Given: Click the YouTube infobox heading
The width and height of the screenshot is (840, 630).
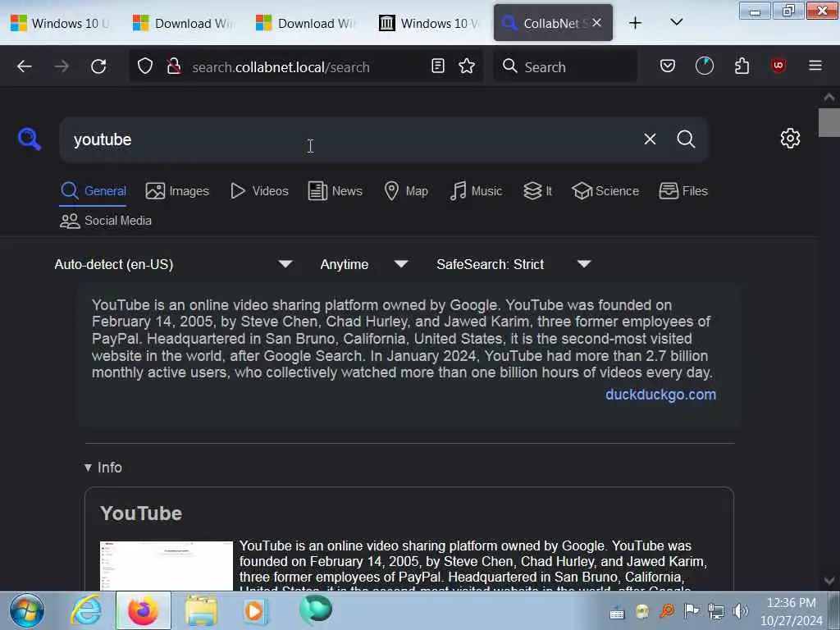Looking at the screenshot, I should (141, 514).
